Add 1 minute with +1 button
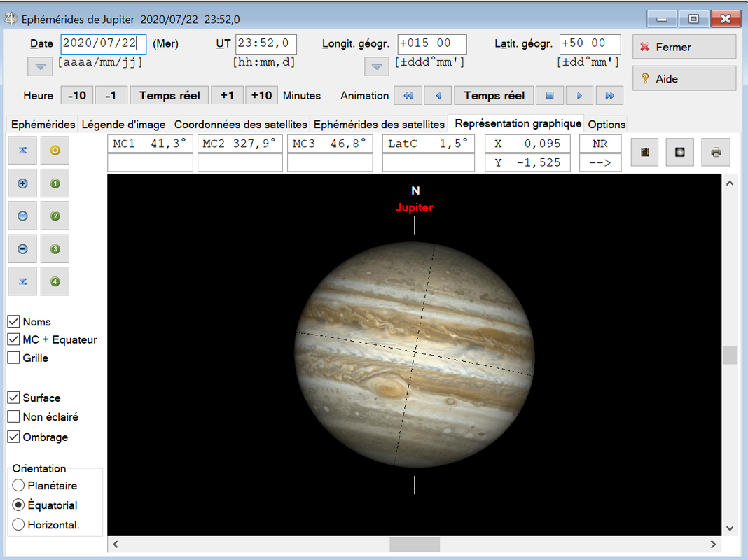Image resolution: width=748 pixels, height=560 pixels. point(227,96)
